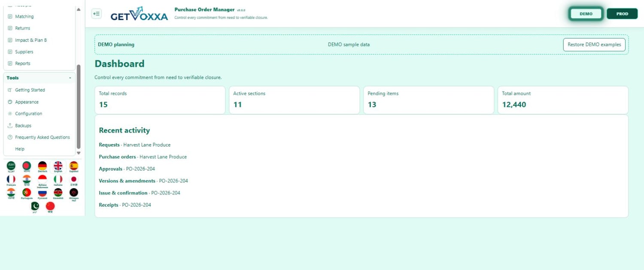Select the Deutsch German flag icon
The height and width of the screenshot is (270, 644).
(x=42, y=167)
